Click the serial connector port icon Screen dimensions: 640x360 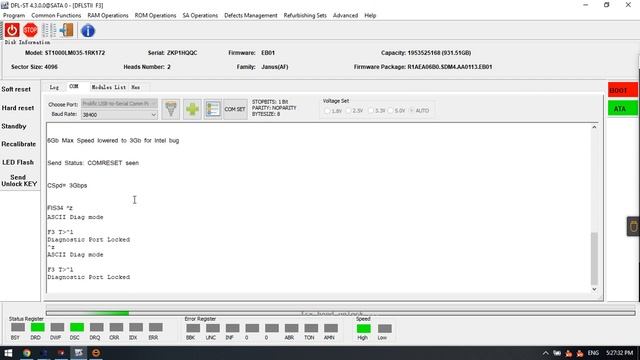click(x=171, y=109)
